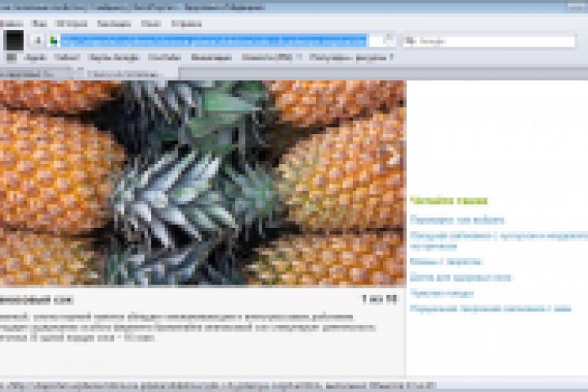Open the green sidebar heading link
This screenshot has width=588, height=392.
click(448, 201)
